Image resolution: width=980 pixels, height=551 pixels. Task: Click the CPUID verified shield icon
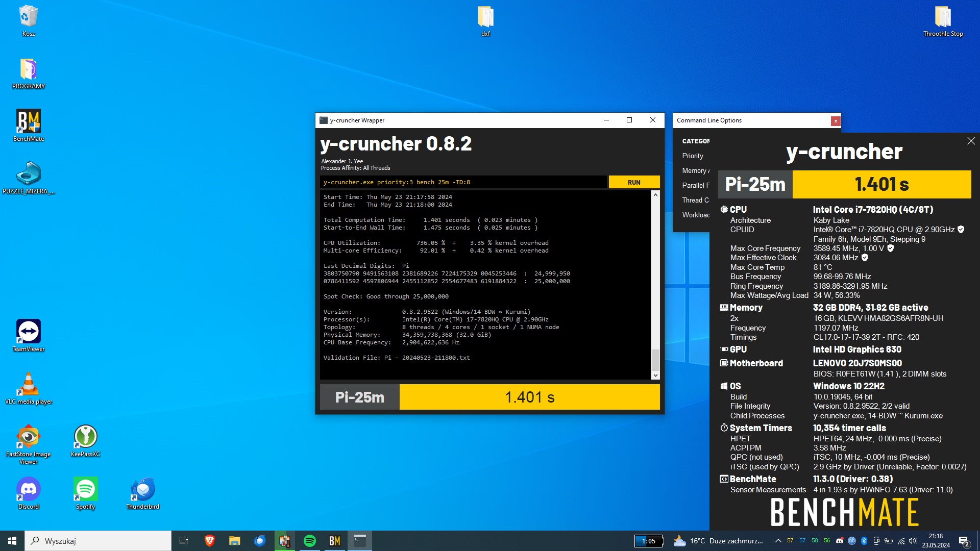[961, 230]
